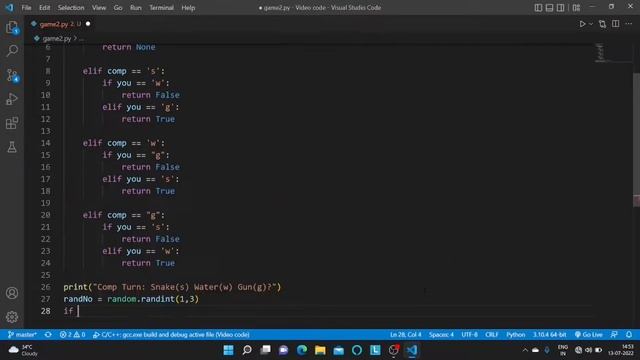Open the Search view in activity bar
This screenshot has width=640, height=360.
click(x=12, y=51)
